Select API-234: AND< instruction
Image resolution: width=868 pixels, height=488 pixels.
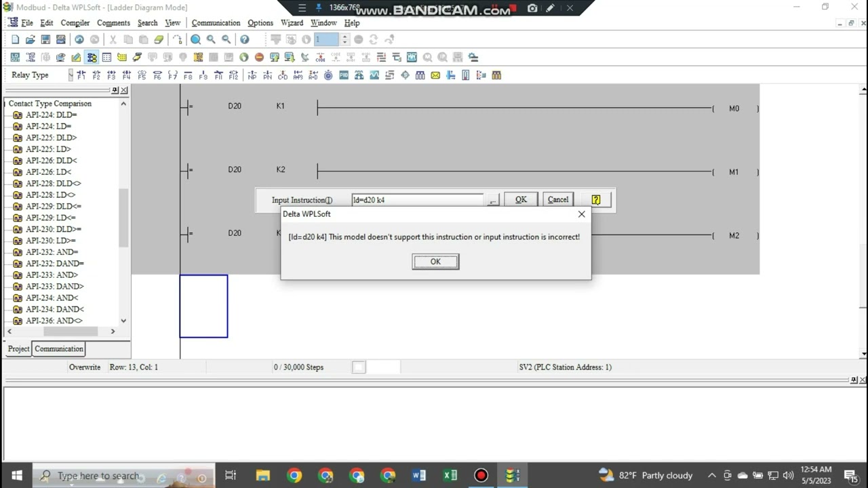(52, 298)
